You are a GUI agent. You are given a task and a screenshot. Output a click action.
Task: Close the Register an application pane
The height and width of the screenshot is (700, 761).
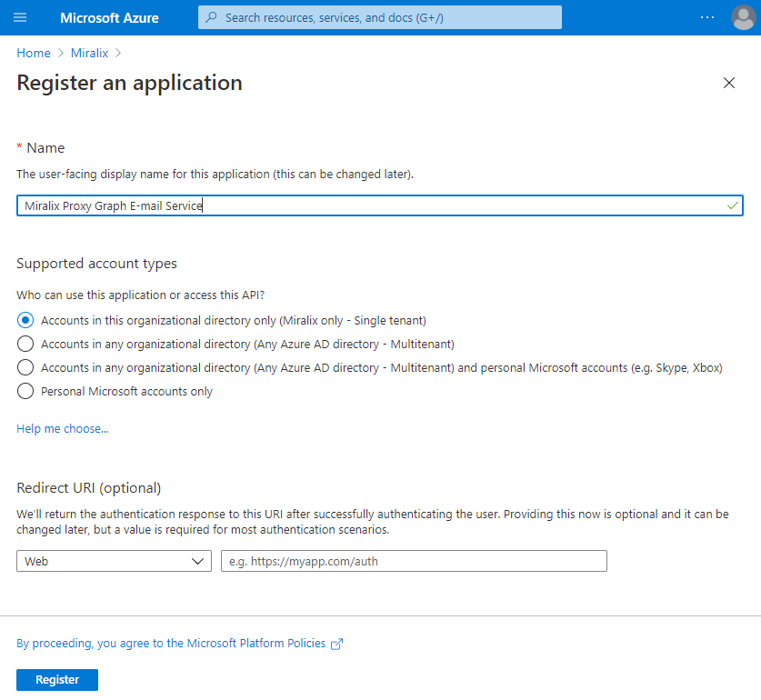[728, 83]
